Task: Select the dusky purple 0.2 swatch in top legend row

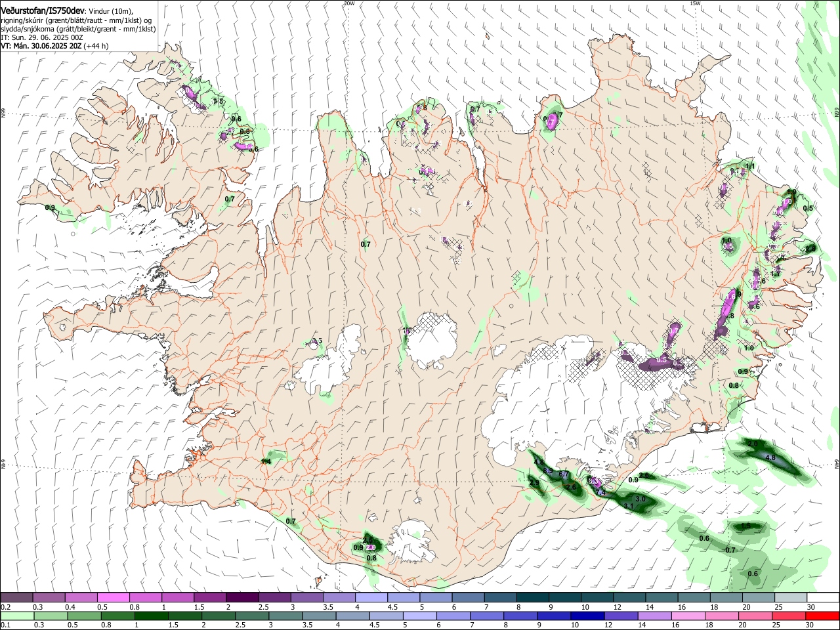Action: coord(16,598)
